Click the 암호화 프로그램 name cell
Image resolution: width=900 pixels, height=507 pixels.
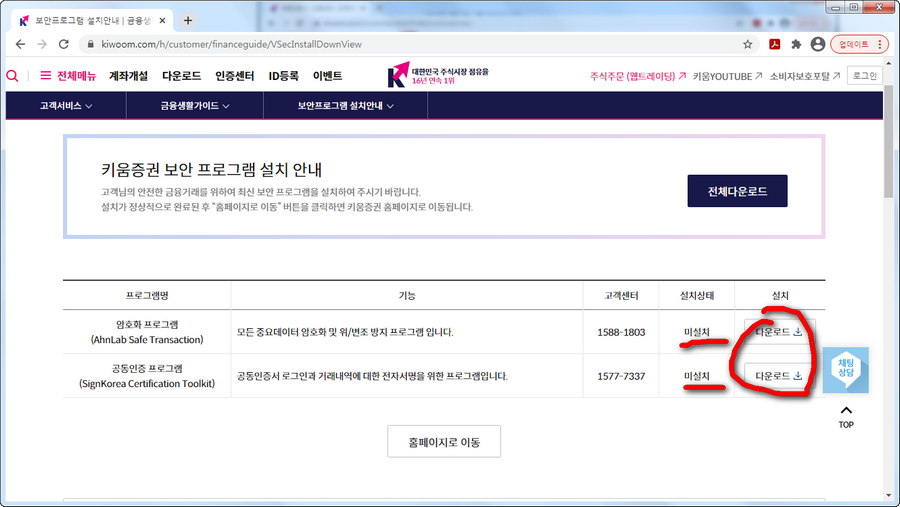pyautogui.click(x=147, y=332)
